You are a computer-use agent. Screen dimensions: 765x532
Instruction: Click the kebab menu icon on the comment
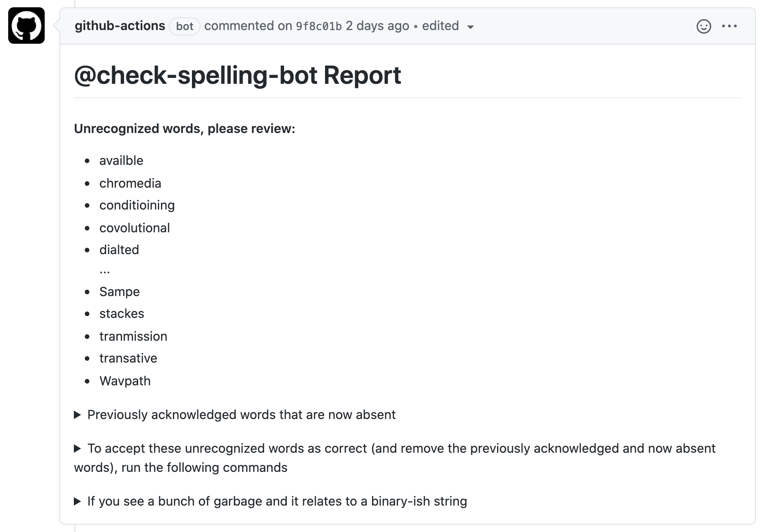tap(730, 26)
